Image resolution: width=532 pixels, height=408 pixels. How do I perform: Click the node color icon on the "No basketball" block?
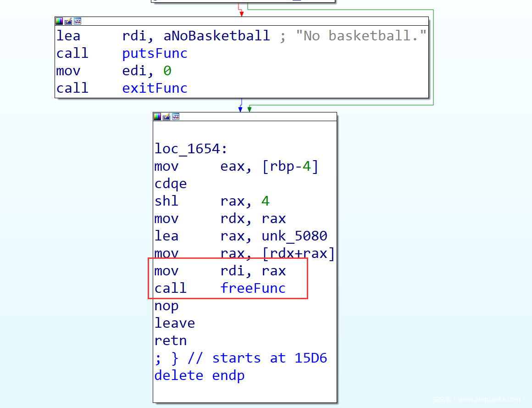point(59,21)
